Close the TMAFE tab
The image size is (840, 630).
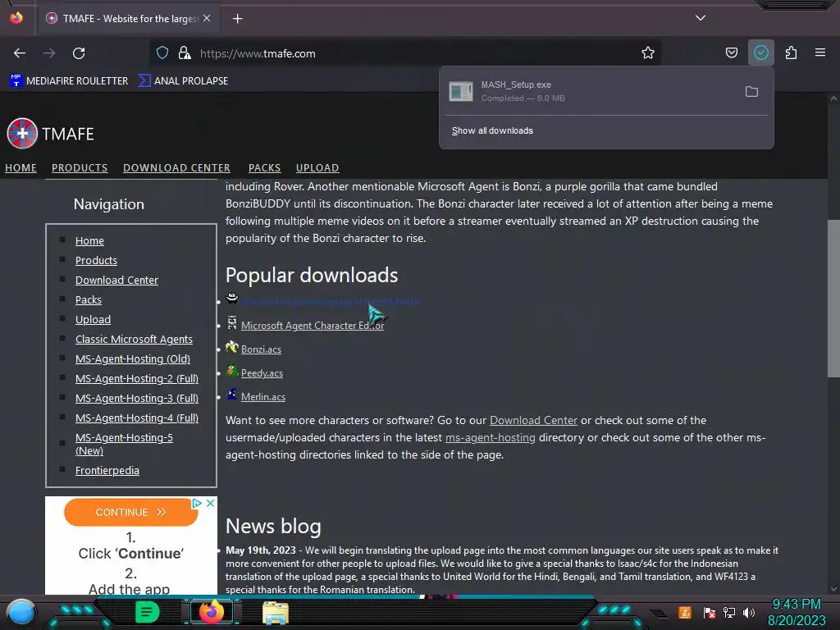(207, 18)
